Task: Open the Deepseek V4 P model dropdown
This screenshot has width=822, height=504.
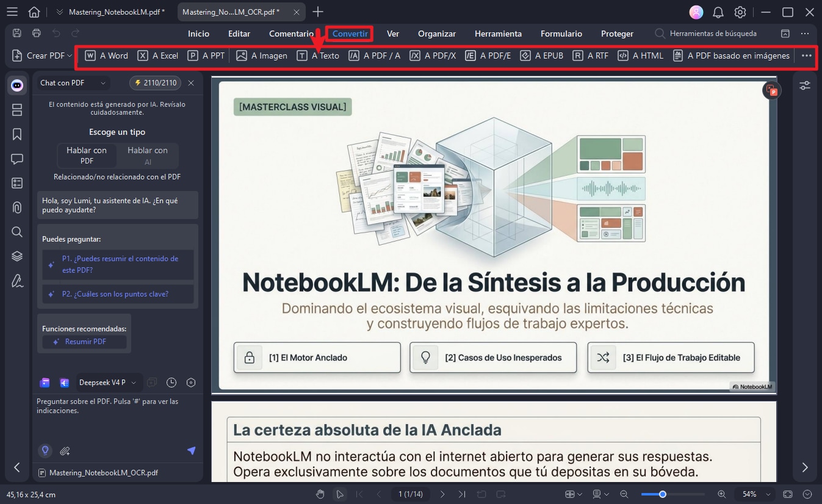Action: click(x=109, y=383)
